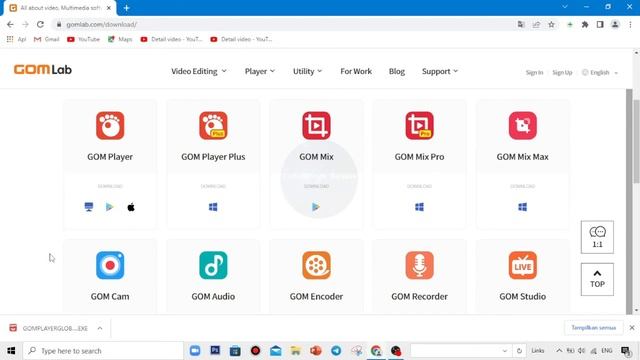The image size is (640, 360).
Task: Click the share page icon
Action: tap(536, 24)
